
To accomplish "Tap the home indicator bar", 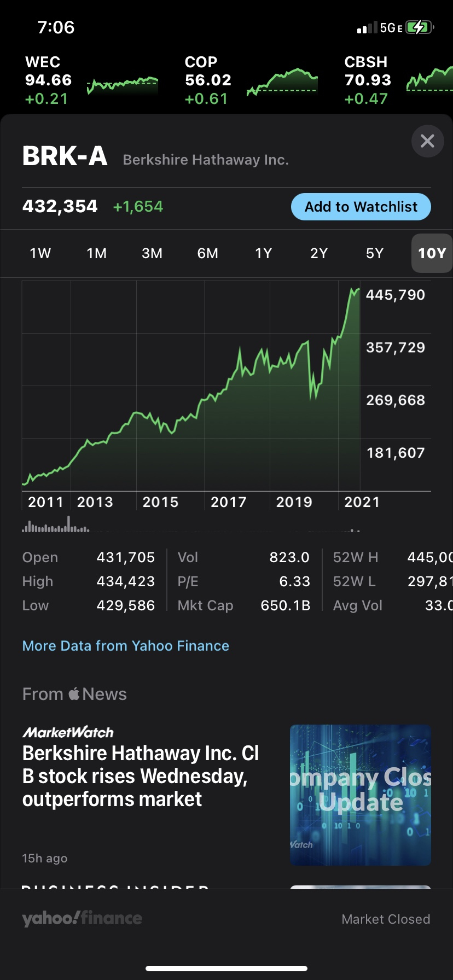I will 226,969.
